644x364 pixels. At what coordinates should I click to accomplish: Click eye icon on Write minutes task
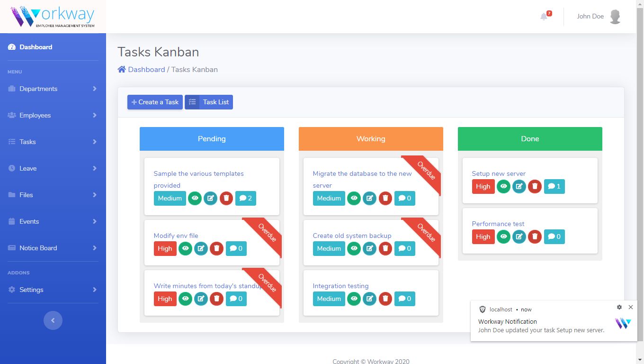185,299
